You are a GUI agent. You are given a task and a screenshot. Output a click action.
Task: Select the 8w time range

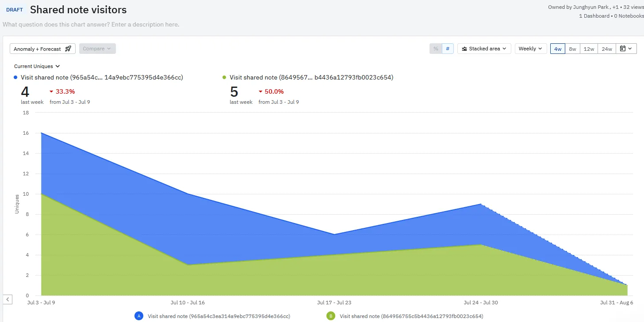click(572, 49)
